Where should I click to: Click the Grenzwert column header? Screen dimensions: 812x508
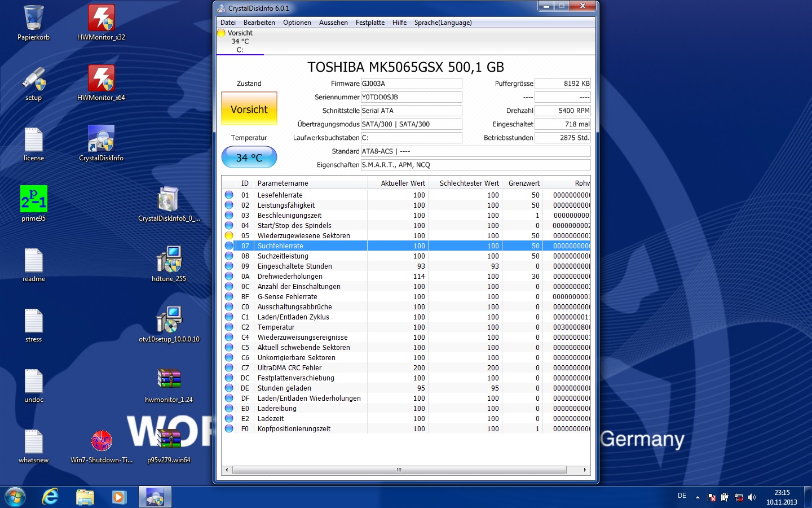tap(523, 183)
